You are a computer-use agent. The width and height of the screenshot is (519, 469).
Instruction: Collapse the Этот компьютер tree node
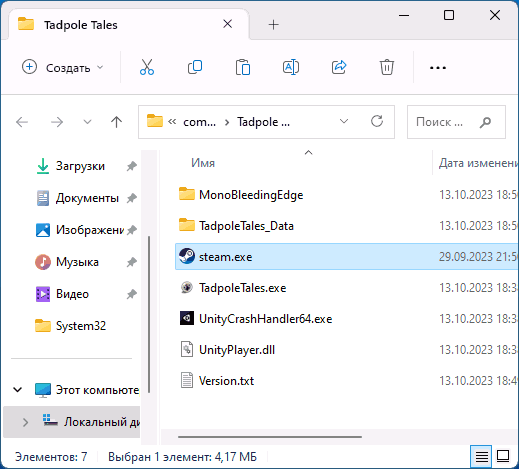point(18,389)
